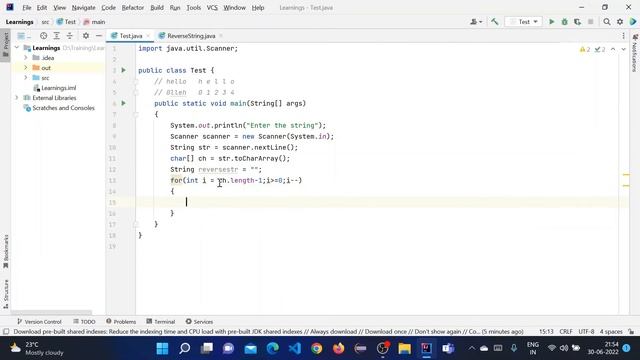Screen dimensions: 640x360
Task: Hide the Project panel with the minus icon
Action: [99, 36]
